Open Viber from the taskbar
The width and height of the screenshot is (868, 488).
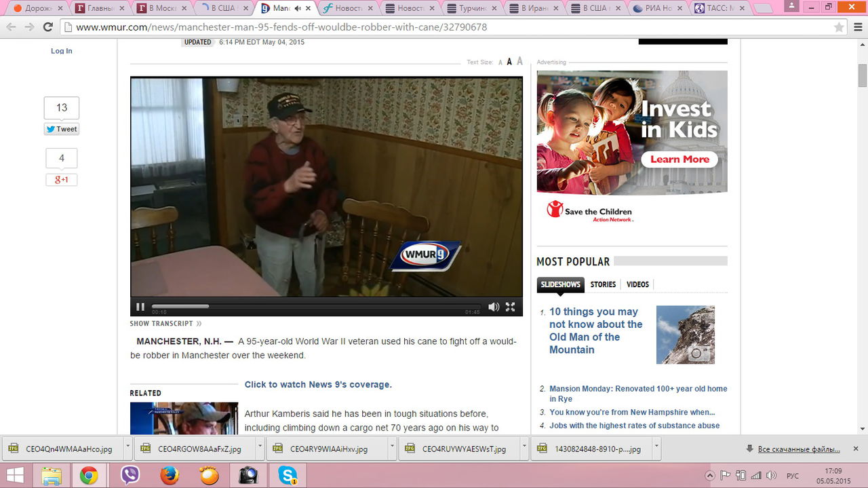130,475
